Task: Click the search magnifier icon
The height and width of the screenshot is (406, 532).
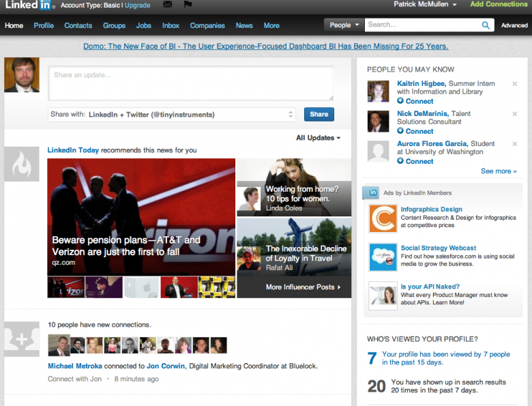Action: pos(486,25)
